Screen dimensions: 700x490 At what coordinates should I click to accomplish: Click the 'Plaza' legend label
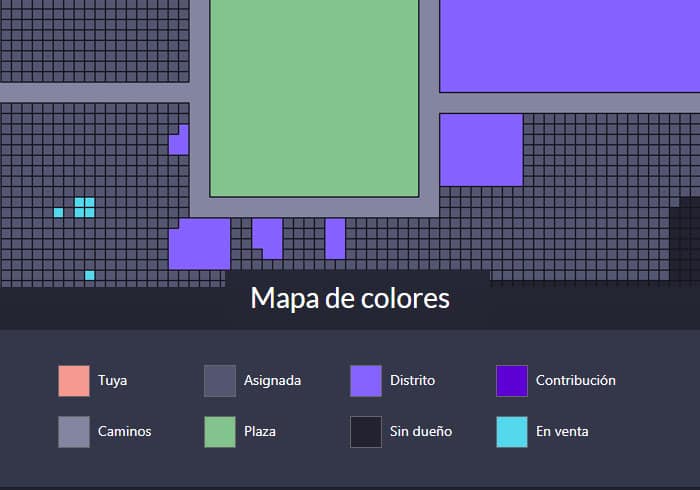[x=260, y=432]
